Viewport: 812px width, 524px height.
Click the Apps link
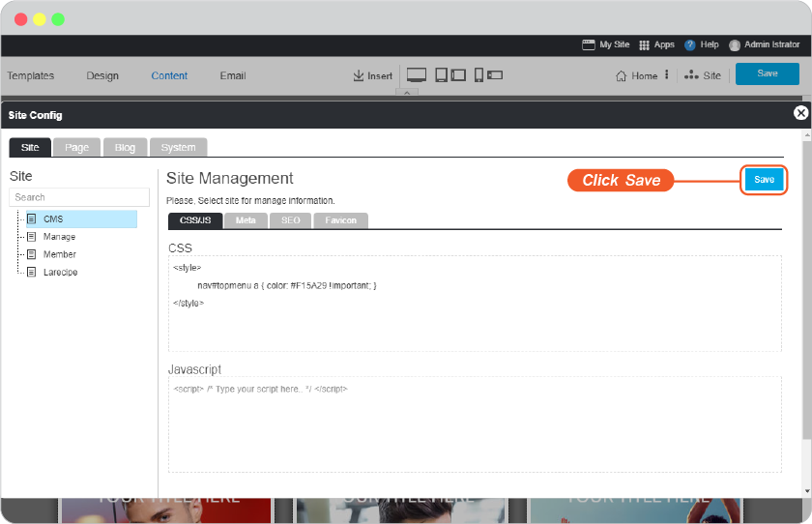664,44
